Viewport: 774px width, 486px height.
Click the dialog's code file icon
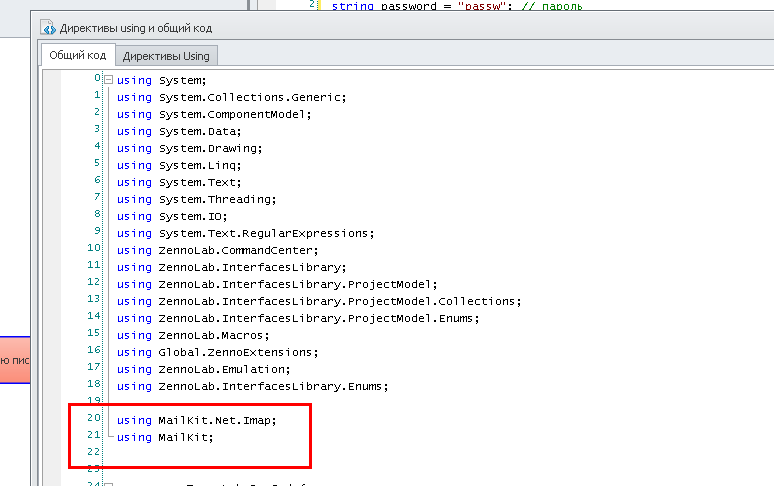tap(48, 28)
